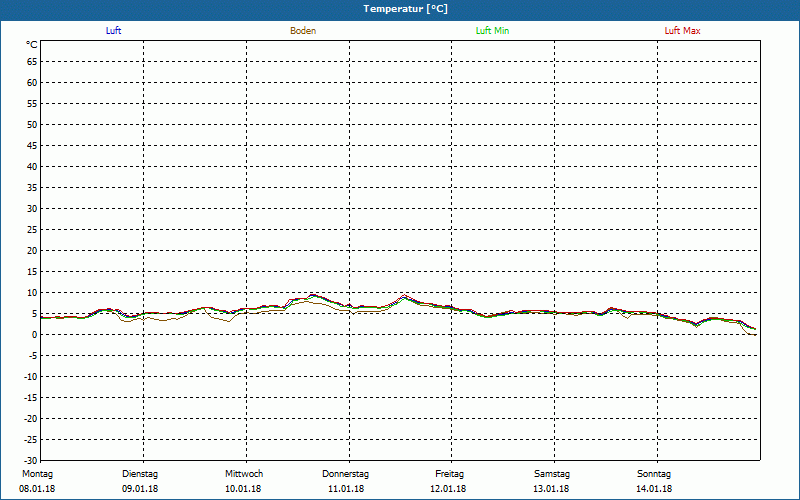Click the date 08.01.18

pos(37,489)
